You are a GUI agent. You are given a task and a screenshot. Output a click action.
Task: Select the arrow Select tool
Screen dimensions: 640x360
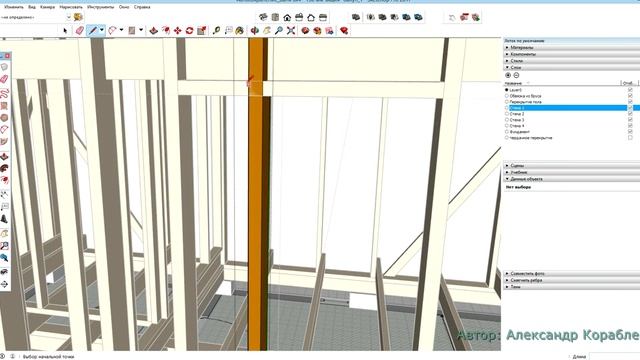(65, 31)
